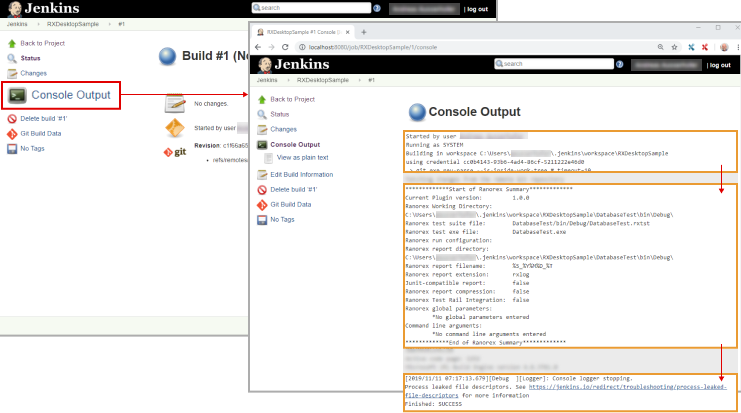Click the No changes notepad icon
This screenshot has height=413, width=741.
pyautogui.click(x=175, y=103)
